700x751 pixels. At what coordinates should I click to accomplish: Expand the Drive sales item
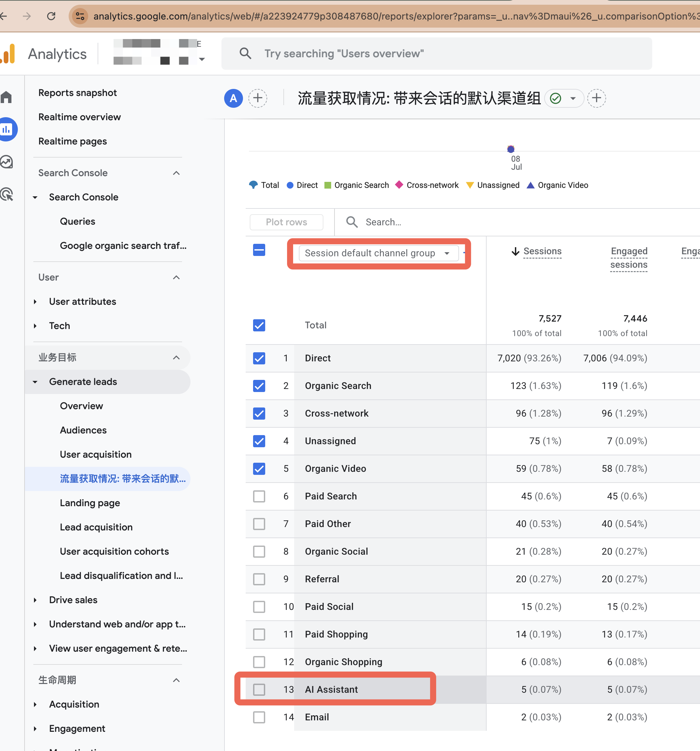click(35, 600)
